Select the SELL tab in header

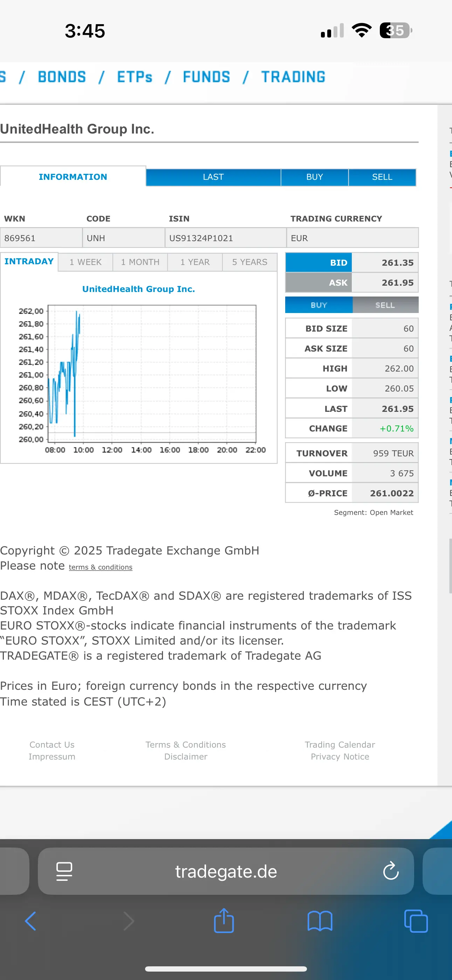point(382,177)
